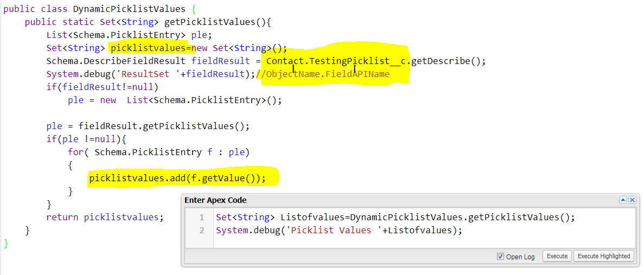Place cursor in Listofvalues assignment line

point(394,218)
